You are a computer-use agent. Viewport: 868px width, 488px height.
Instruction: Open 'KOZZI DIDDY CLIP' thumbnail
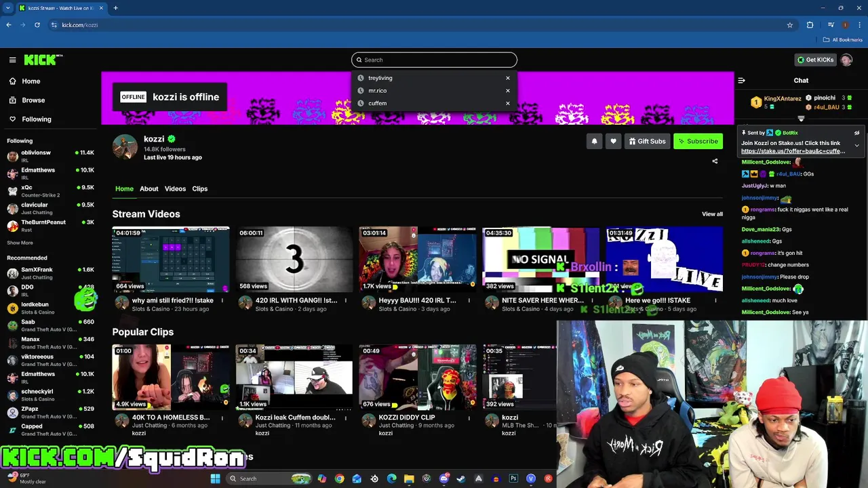click(418, 377)
